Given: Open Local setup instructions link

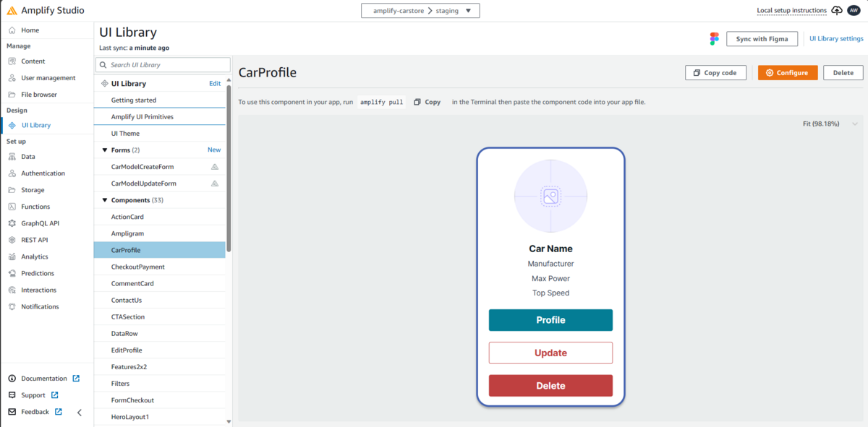Looking at the screenshot, I should [791, 11].
